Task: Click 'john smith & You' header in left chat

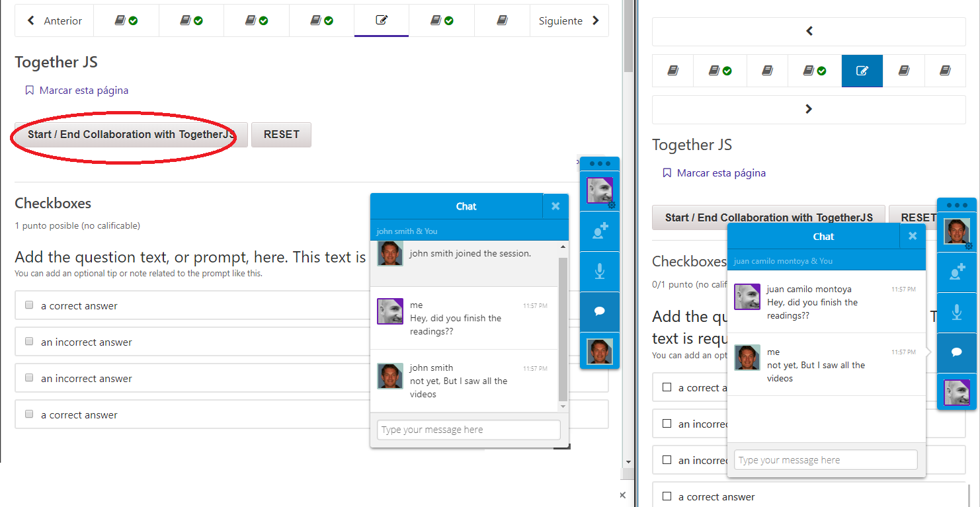Action: point(407,231)
